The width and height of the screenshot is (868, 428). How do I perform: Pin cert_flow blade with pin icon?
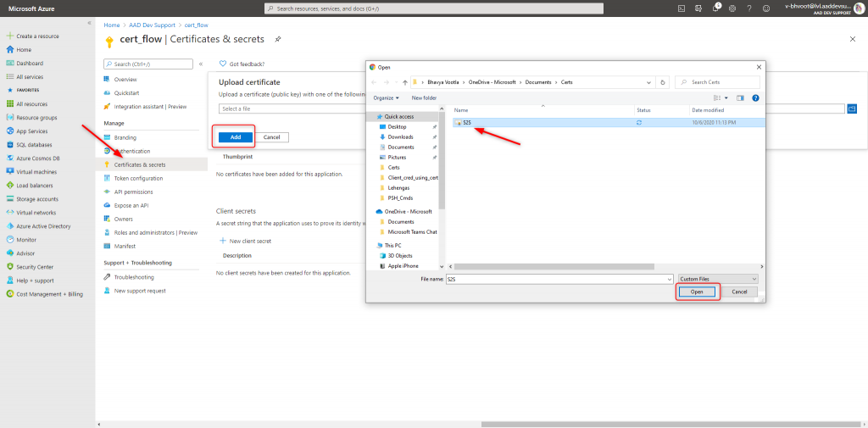point(277,39)
